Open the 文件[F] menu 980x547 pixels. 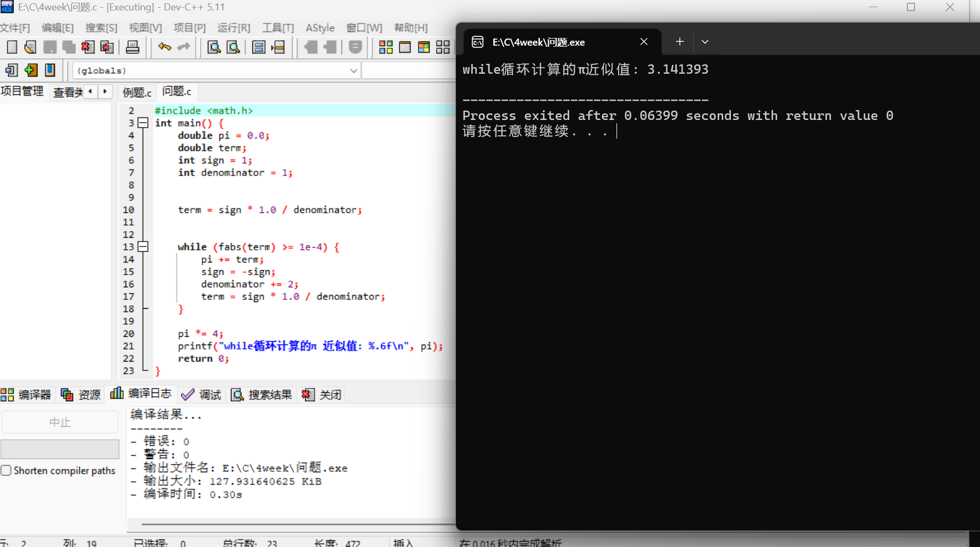click(x=15, y=28)
